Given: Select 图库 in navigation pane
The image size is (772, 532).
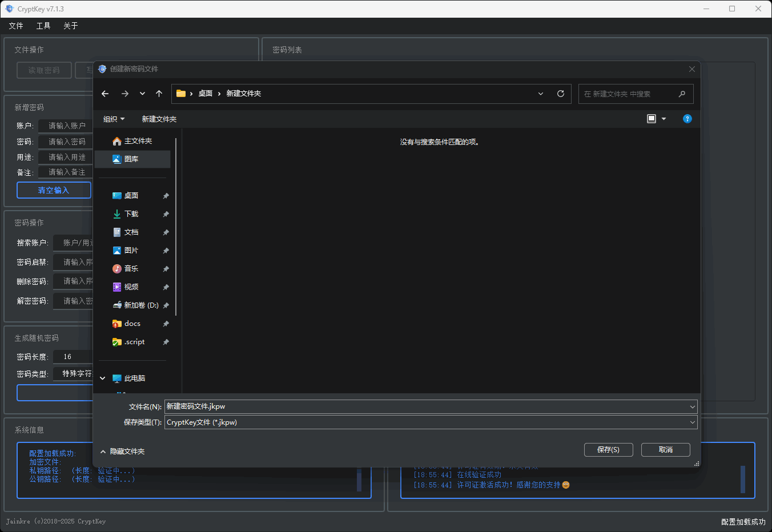Looking at the screenshot, I should pos(132,159).
